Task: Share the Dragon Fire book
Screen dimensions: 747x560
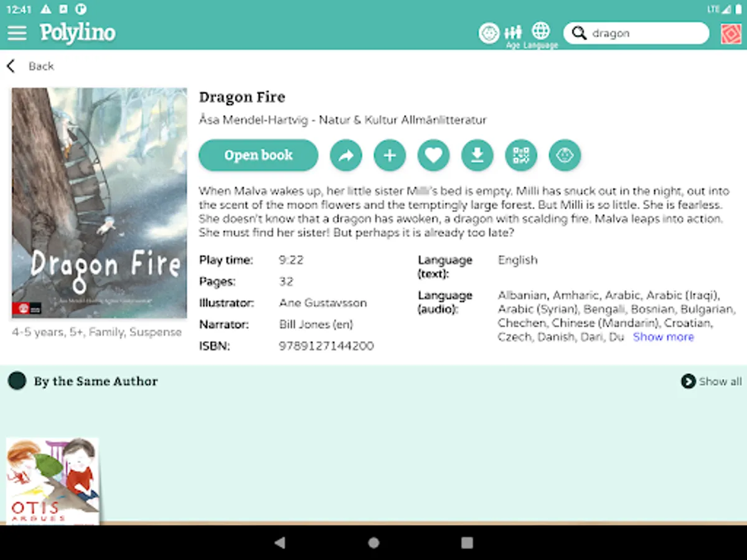Action: (346, 156)
